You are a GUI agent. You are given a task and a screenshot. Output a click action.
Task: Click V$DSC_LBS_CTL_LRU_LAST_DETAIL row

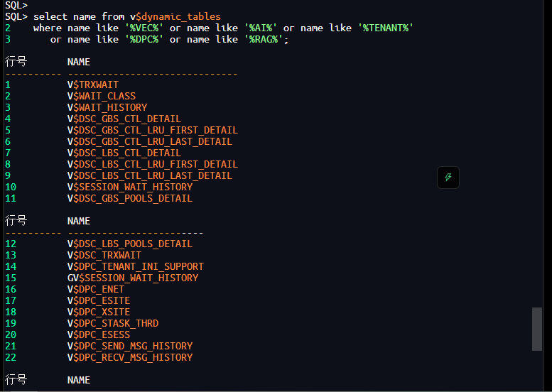(150, 175)
